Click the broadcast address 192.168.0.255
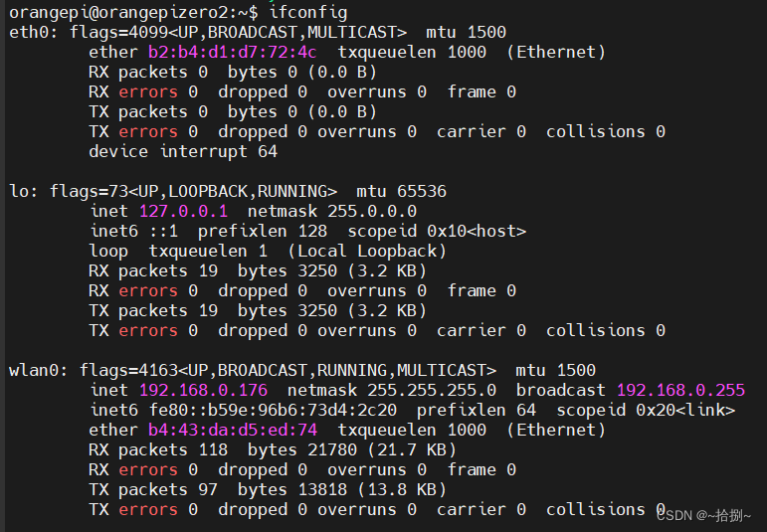 point(680,390)
